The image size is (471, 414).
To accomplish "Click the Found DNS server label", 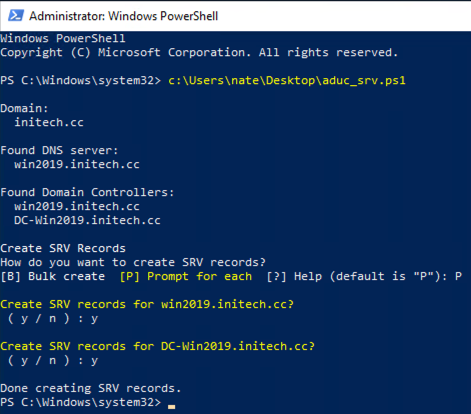I will coord(59,150).
